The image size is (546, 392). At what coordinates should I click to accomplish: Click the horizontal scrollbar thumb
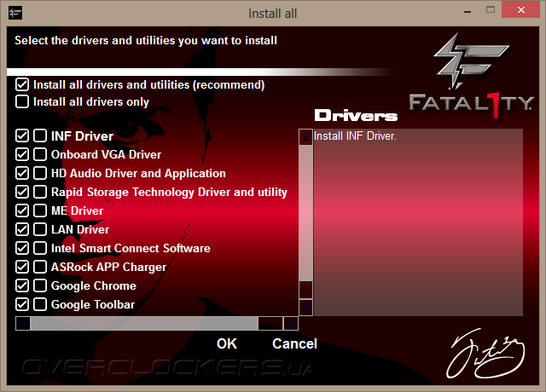(x=144, y=324)
